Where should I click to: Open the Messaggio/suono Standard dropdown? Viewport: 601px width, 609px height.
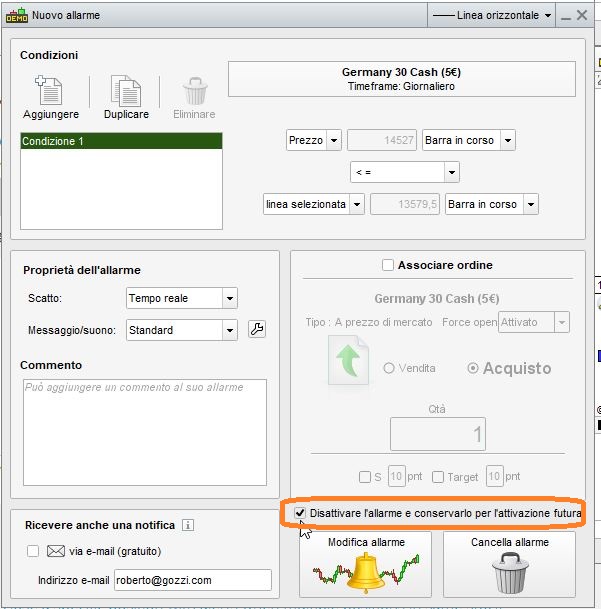pyautogui.click(x=181, y=330)
